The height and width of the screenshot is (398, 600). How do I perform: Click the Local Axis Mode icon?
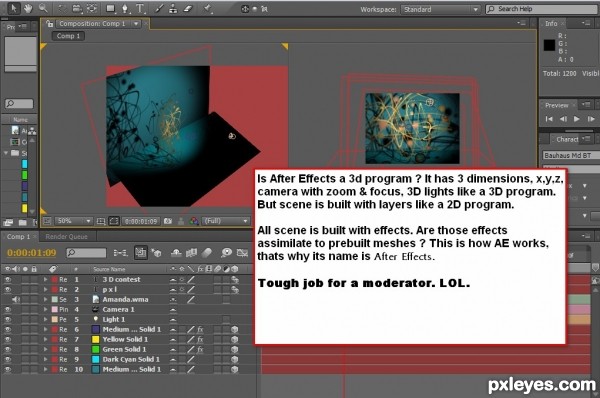tap(245, 8)
